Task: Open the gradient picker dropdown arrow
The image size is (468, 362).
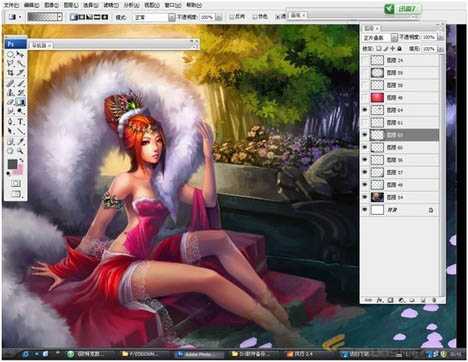Action: coord(59,17)
